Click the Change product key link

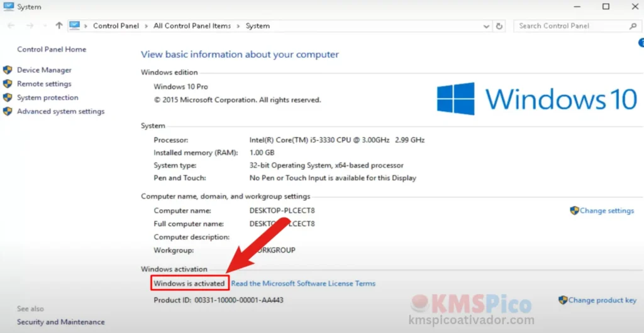[x=602, y=300]
